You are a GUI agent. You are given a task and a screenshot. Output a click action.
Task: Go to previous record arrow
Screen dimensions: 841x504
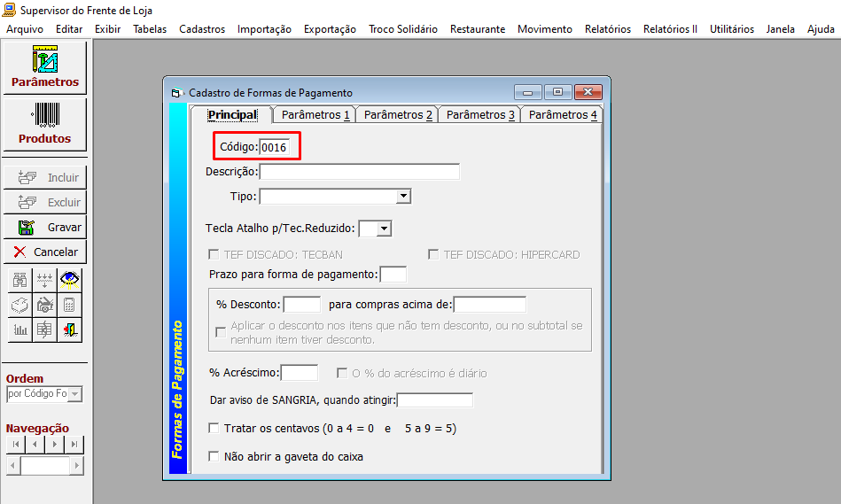35,444
